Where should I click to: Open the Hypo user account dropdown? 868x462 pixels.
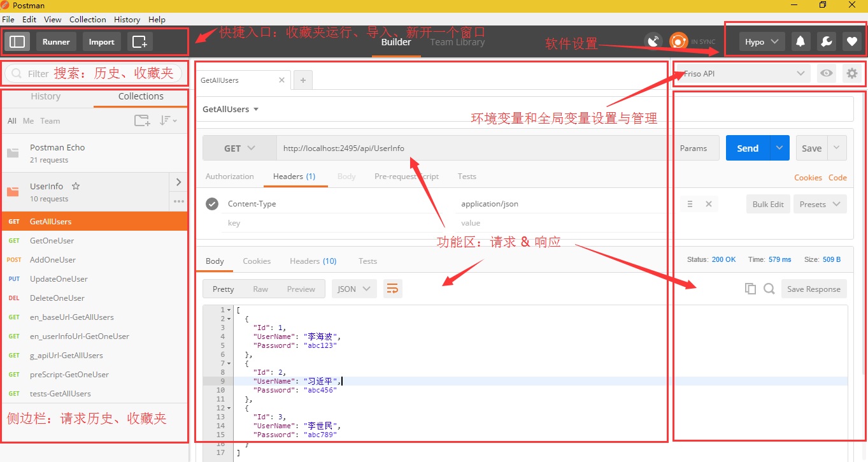click(762, 42)
